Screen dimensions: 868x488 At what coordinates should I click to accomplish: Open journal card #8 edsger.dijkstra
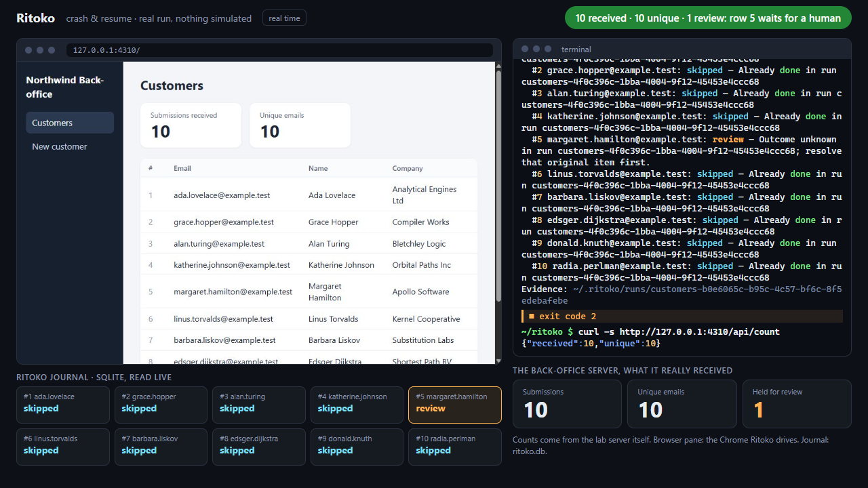click(259, 447)
